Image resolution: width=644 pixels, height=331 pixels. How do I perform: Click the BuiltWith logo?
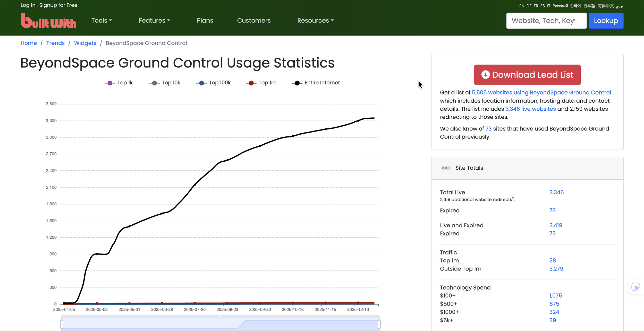pyautogui.click(x=48, y=21)
